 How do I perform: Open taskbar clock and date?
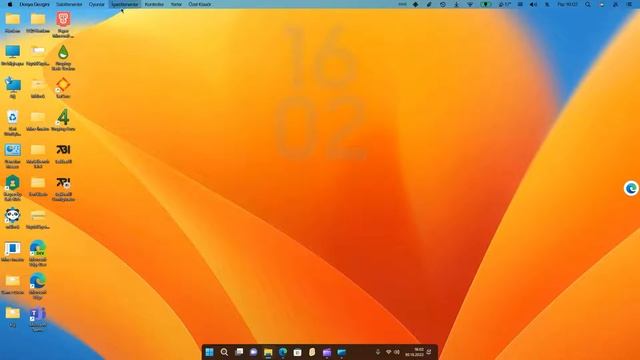coord(414,352)
